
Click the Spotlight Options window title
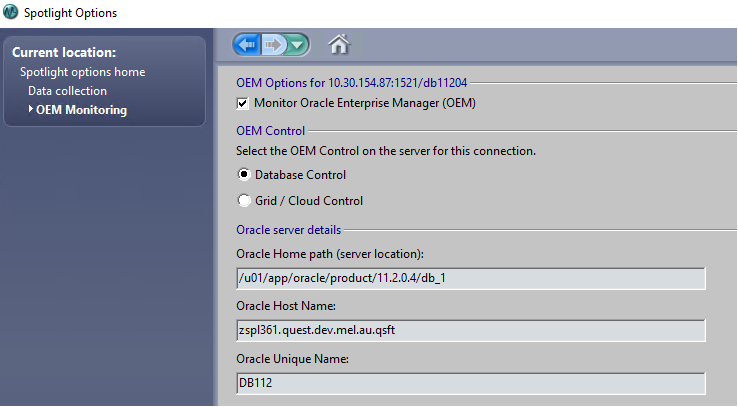coord(71,13)
